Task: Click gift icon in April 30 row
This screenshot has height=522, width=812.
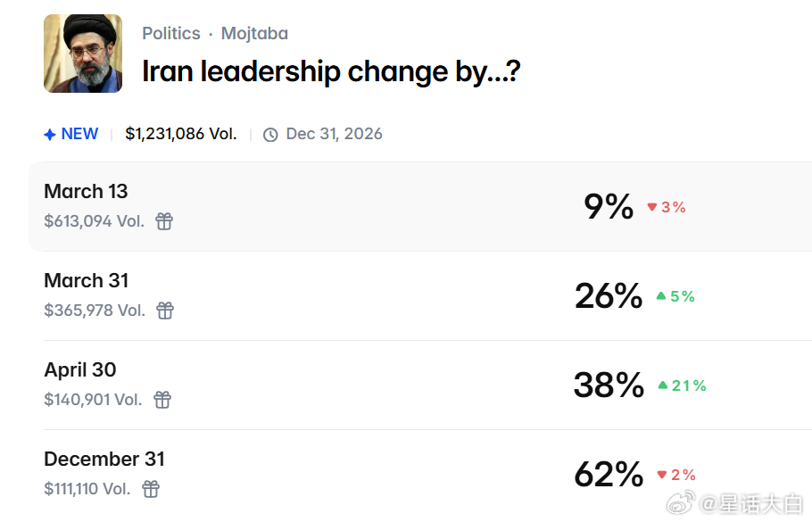Action: pos(162,400)
